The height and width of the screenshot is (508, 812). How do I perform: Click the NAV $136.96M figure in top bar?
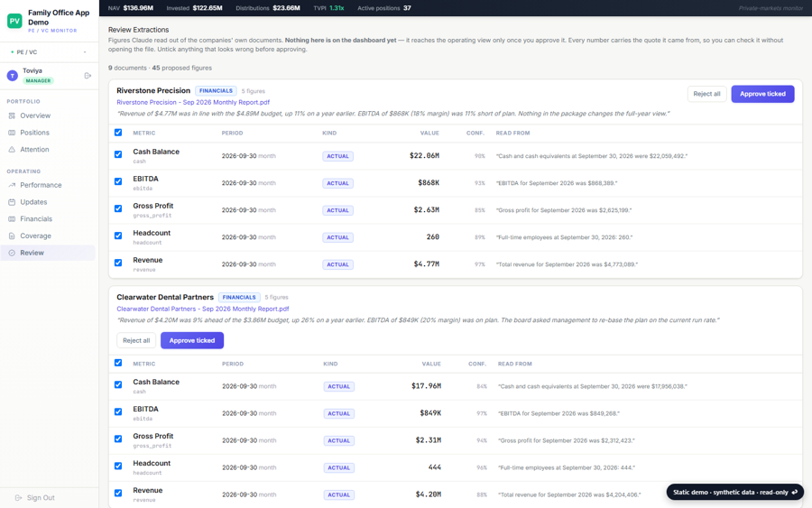[131, 8]
